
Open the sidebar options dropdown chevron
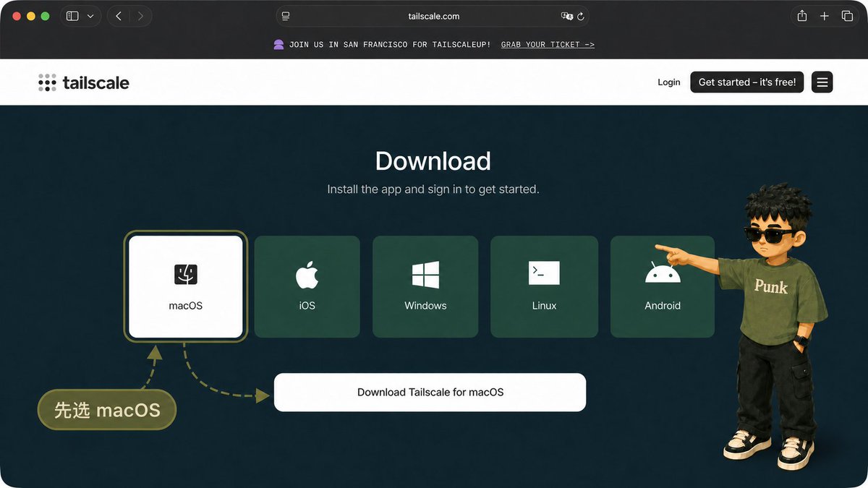point(90,16)
